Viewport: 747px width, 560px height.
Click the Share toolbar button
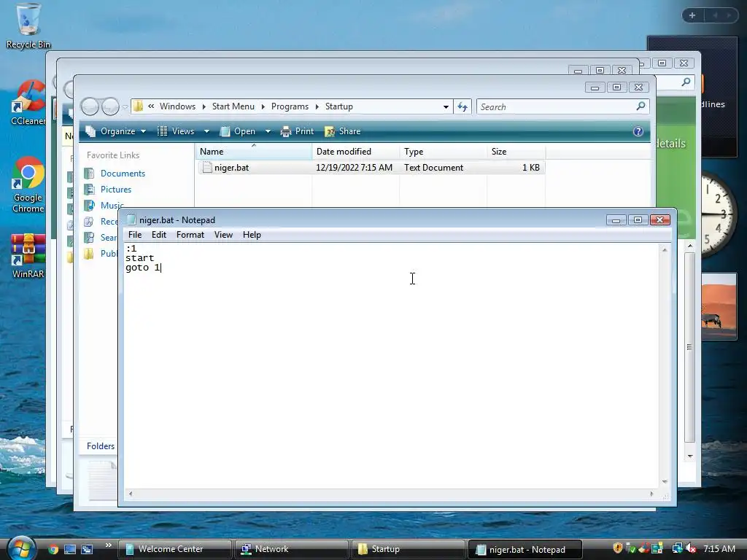(x=343, y=131)
